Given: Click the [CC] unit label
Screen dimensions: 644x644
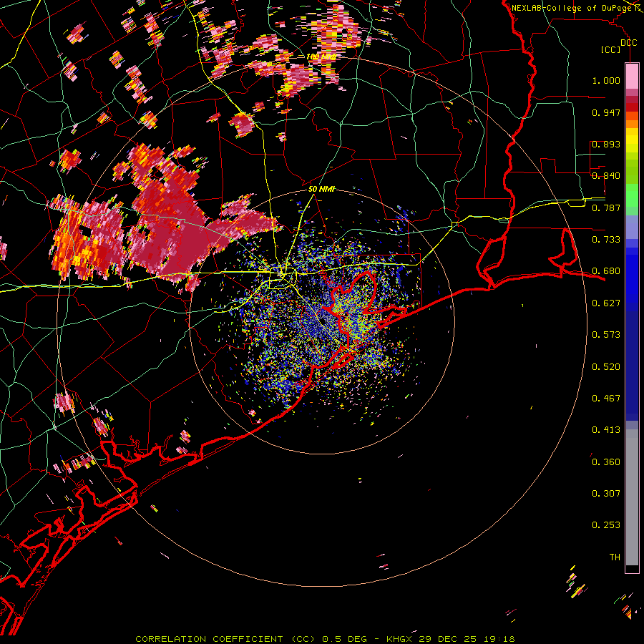Looking at the screenshot, I should pyautogui.click(x=610, y=49).
